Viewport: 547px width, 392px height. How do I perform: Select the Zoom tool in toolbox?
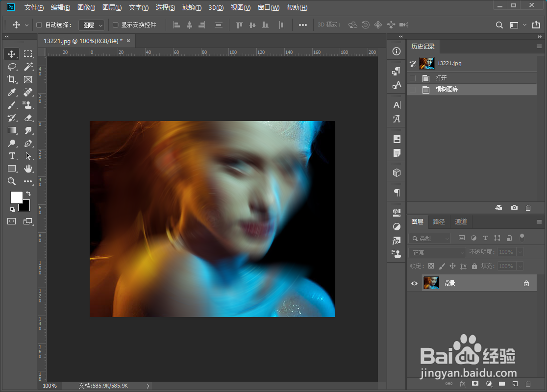(11, 181)
